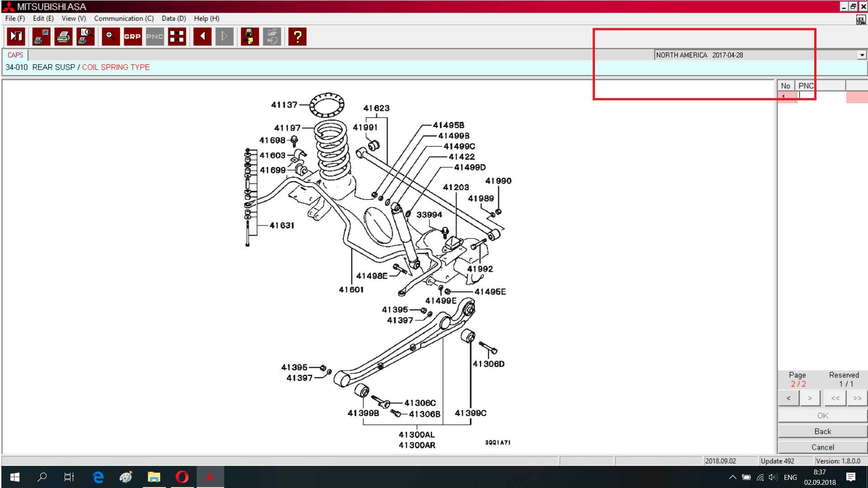This screenshot has width=868, height=488.
Task: Click the print screen toolbar icon
Action: (x=41, y=37)
